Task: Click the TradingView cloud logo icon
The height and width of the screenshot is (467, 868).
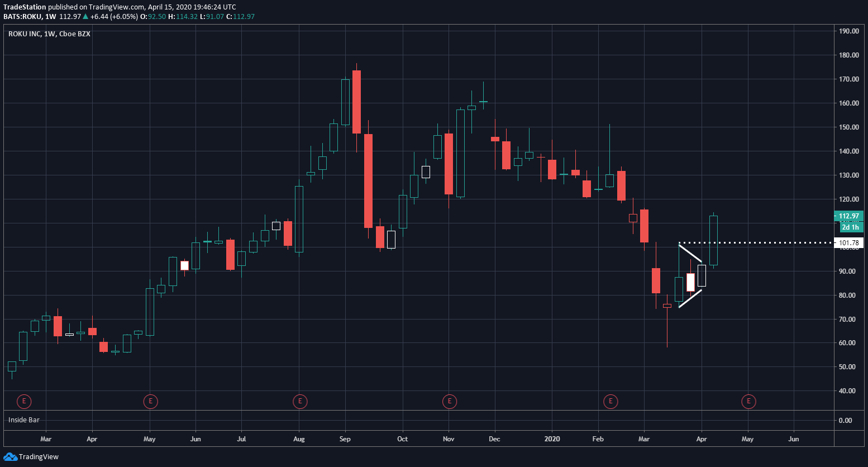Action: [x=10, y=457]
